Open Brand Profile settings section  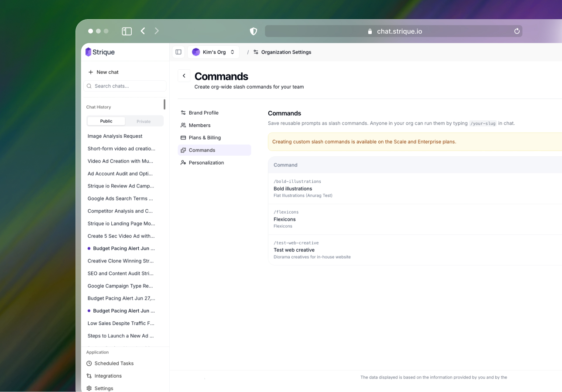(214, 112)
